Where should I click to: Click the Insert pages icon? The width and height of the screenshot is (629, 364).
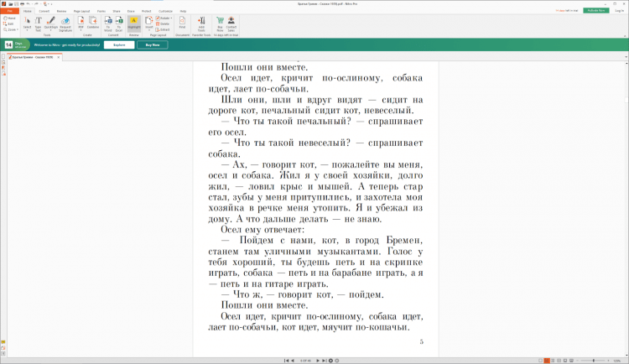[x=148, y=22]
